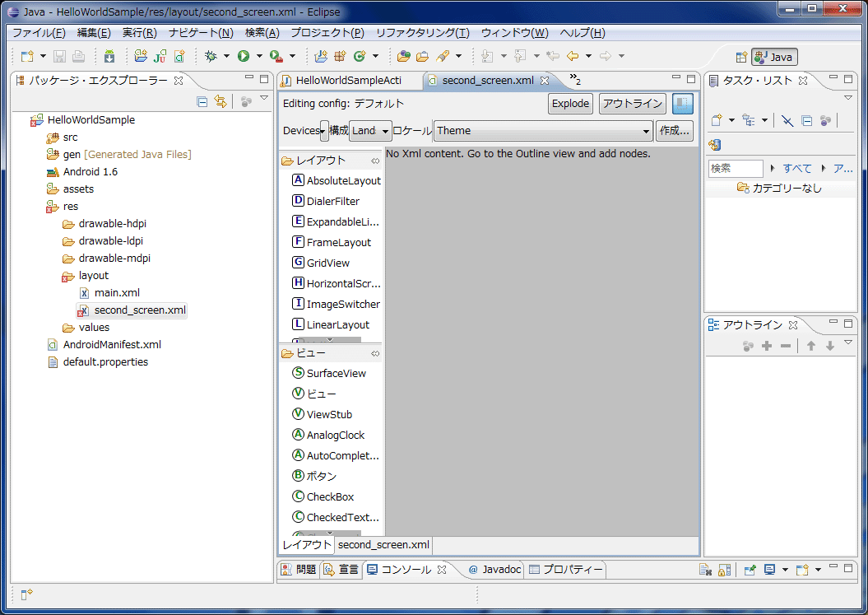The image size is (868, 615).
Task: Click the plus icon in Outline toolbar
Action: (767, 347)
